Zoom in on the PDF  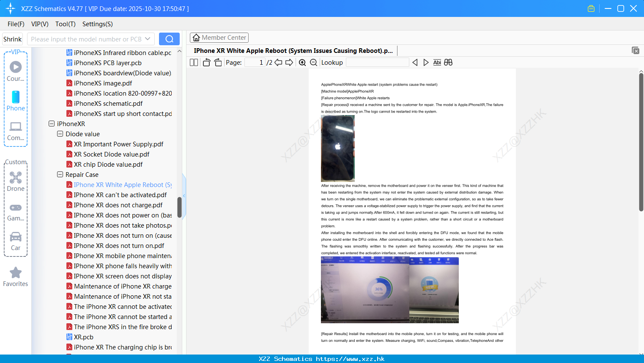pyautogui.click(x=302, y=63)
